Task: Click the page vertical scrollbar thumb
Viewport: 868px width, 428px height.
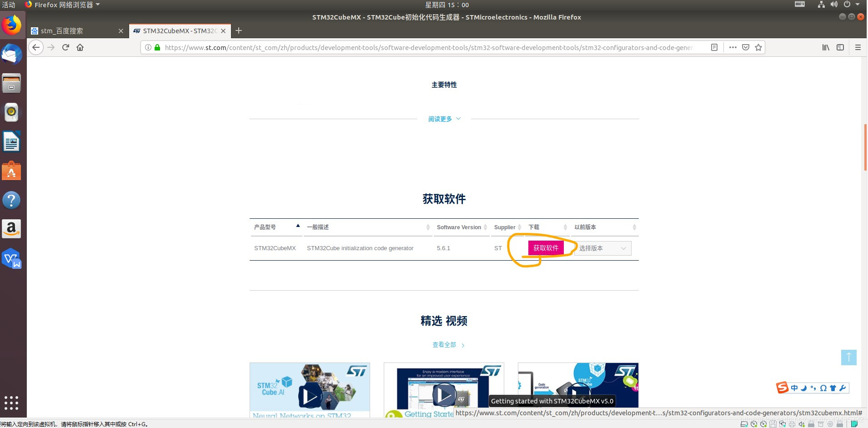Action: 865,147
